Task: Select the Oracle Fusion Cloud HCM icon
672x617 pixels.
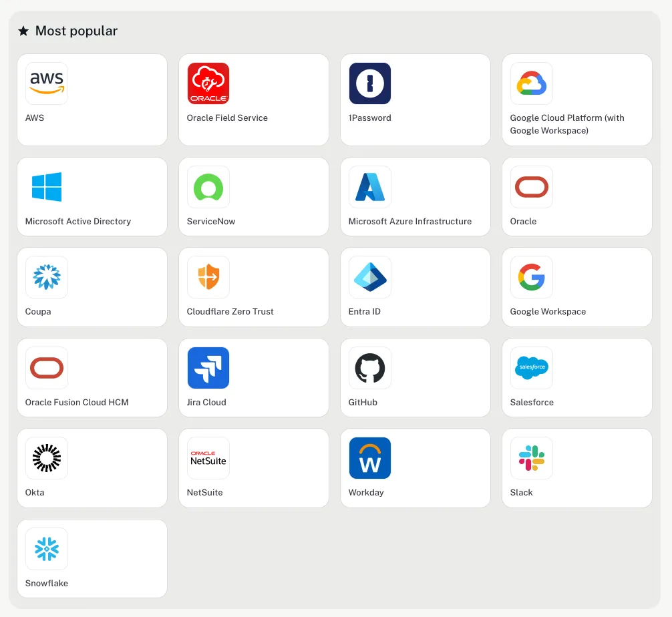Action: (47, 368)
